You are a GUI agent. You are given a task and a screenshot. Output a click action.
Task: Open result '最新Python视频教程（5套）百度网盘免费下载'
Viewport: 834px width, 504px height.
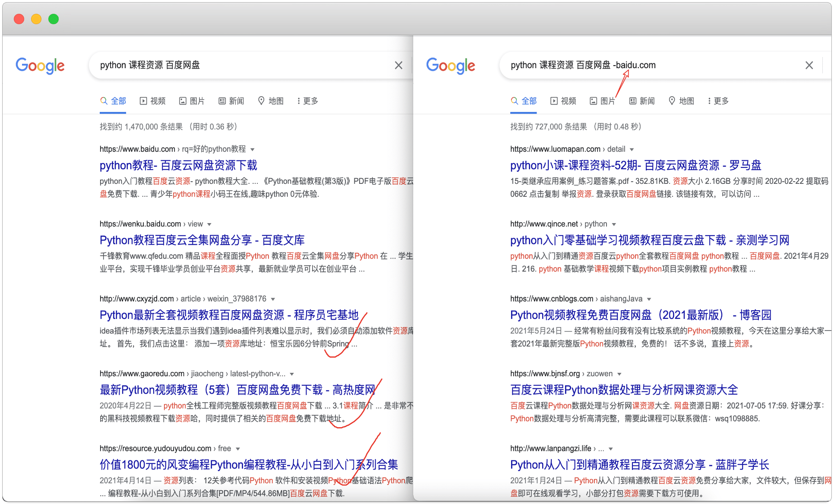[x=237, y=390]
